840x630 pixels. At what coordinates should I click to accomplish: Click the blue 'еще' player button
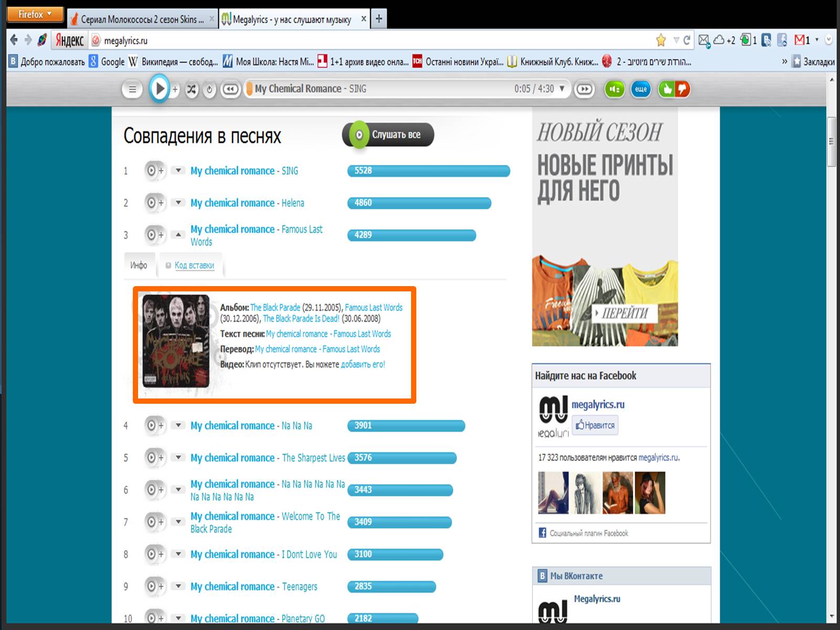pyautogui.click(x=641, y=89)
